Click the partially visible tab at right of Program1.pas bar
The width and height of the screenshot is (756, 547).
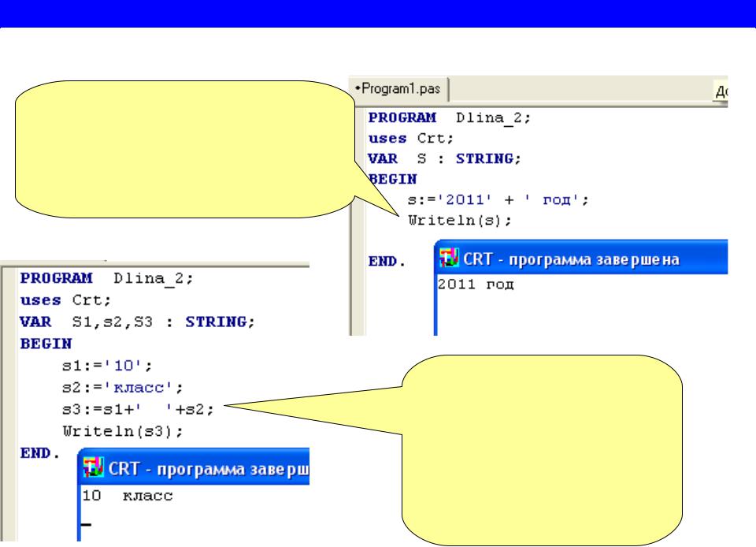(x=721, y=90)
